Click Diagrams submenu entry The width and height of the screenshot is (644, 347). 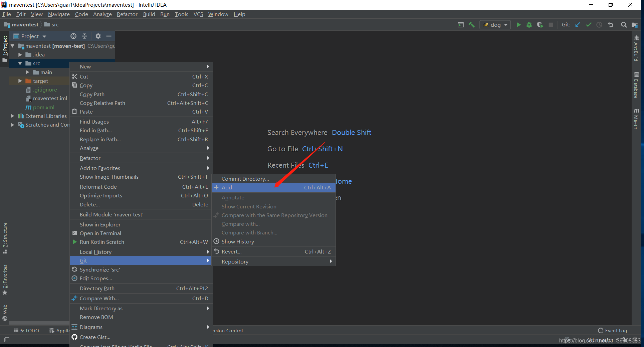(141, 327)
